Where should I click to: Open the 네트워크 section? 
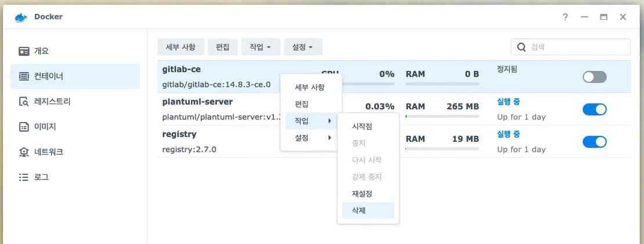pyautogui.click(x=75, y=152)
